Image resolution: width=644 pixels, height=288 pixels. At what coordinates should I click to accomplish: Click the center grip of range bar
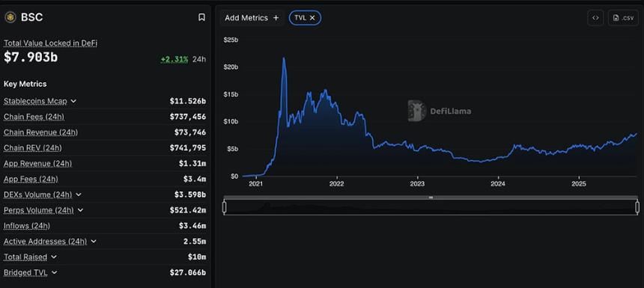coord(431,197)
